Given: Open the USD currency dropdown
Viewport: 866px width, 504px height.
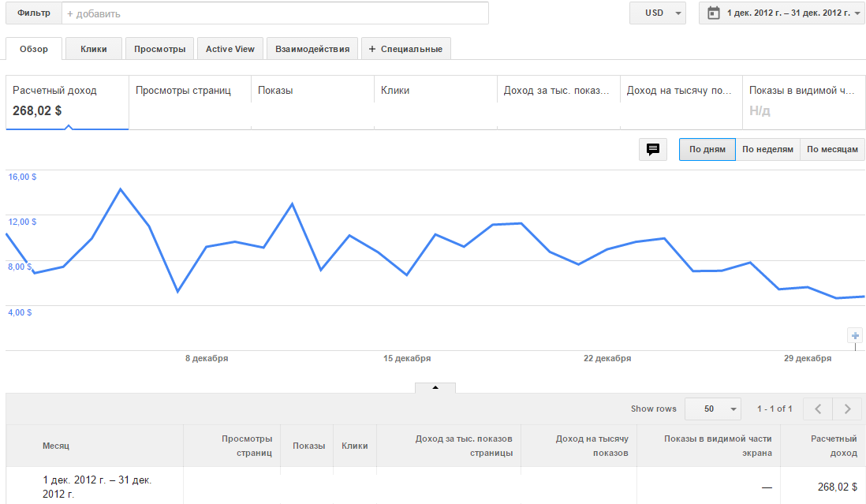Looking at the screenshot, I should [657, 13].
